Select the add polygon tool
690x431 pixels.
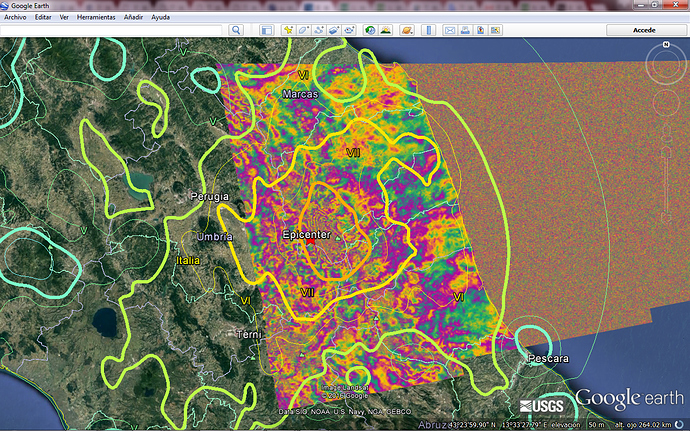(x=303, y=30)
